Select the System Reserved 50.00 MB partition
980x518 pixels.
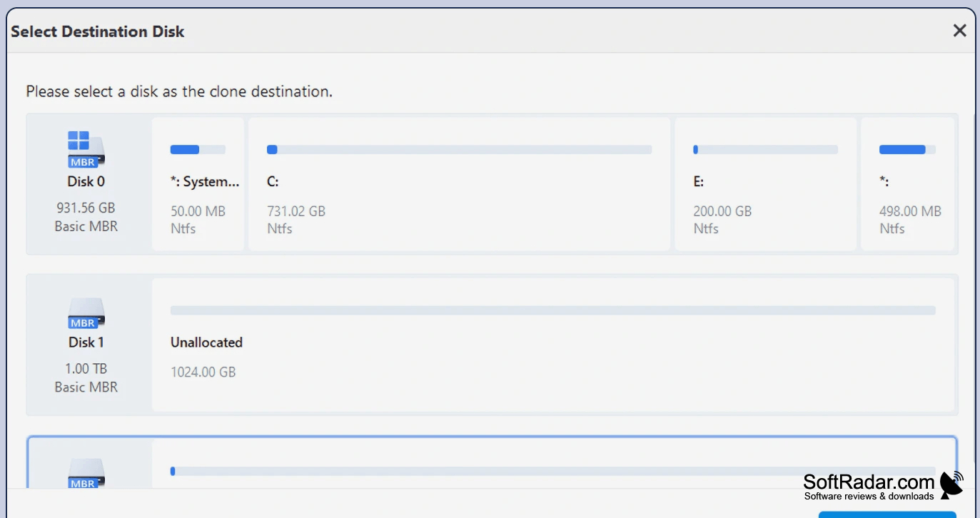(x=198, y=184)
